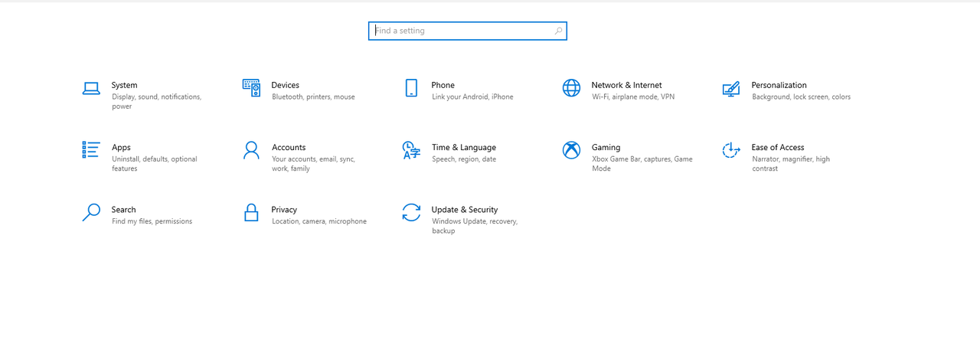Click 'Location, camera, microphone' description
Viewport: 980px width, 340px height.
pyautogui.click(x=319, y=221)
